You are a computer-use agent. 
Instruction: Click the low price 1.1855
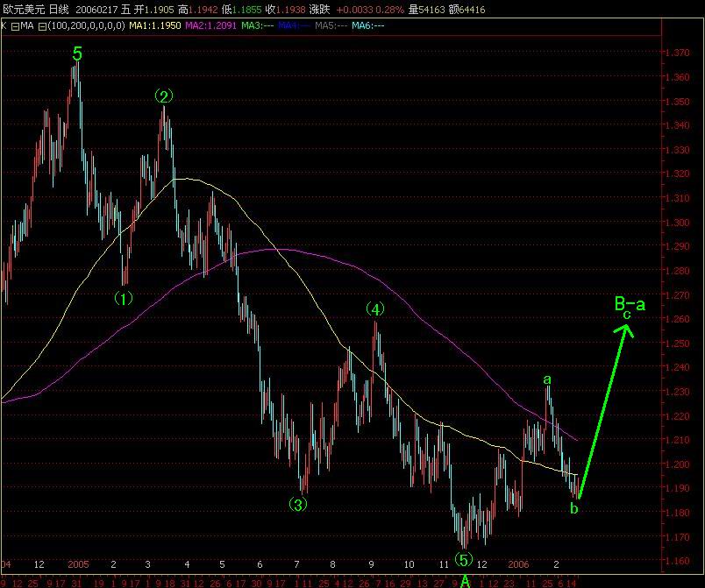[x=247, y=10]
